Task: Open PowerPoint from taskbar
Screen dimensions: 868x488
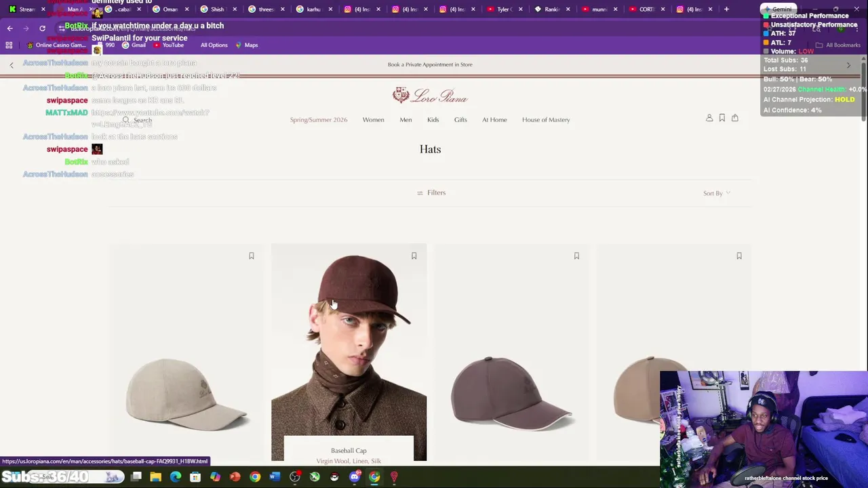Action: pyautogui.click(x=235, y=477)
